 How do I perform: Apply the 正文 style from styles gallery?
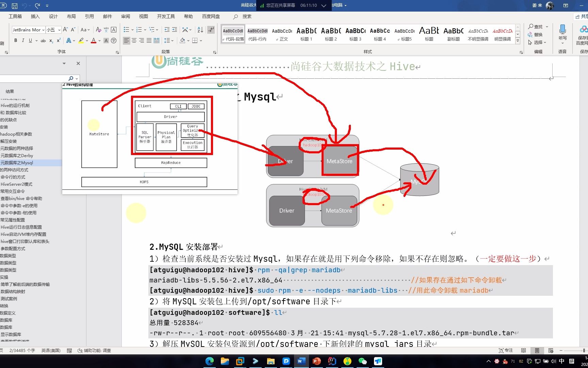(282, 34)
